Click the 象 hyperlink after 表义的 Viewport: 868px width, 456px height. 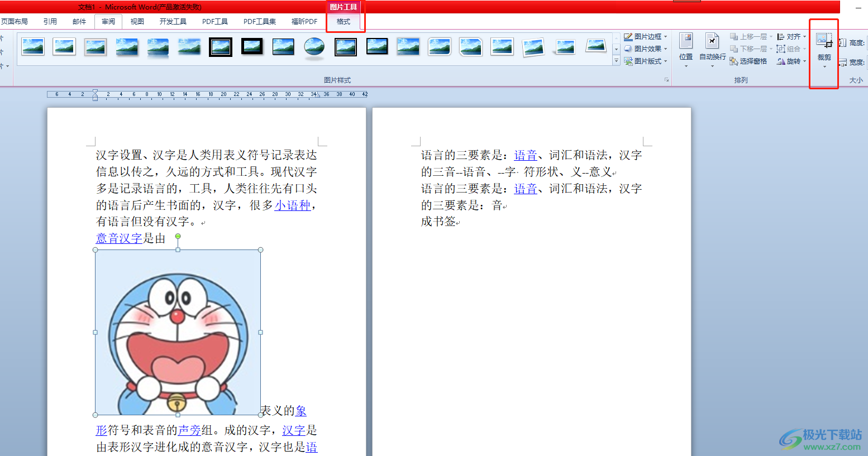[x=301, y=411]
